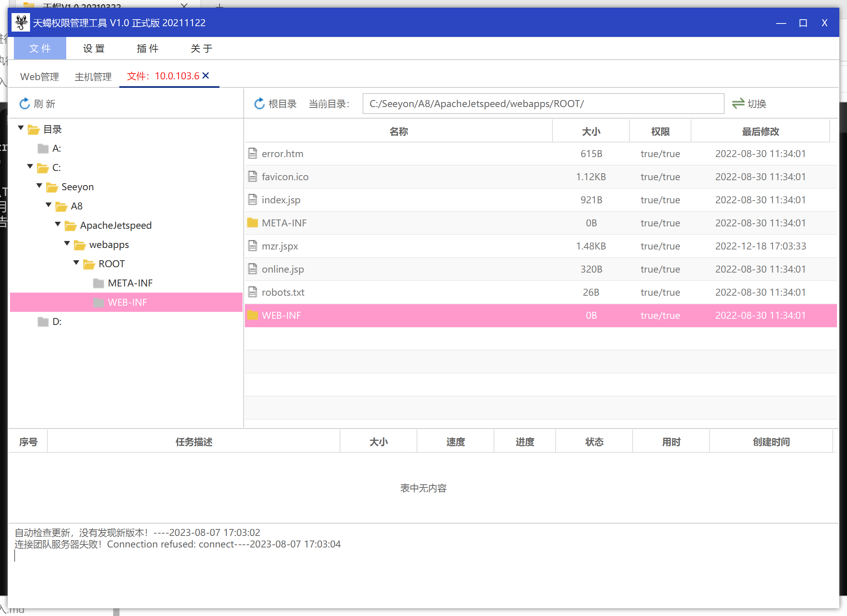Click the 切换 switch arrows icon
847x616 pixels.
[x=738, y=104]
